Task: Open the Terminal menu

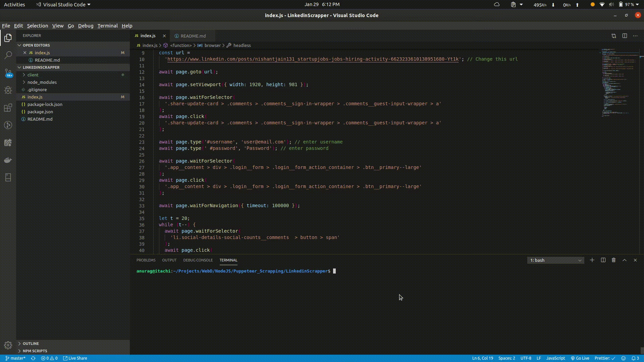Action: [x=108, y=26]
